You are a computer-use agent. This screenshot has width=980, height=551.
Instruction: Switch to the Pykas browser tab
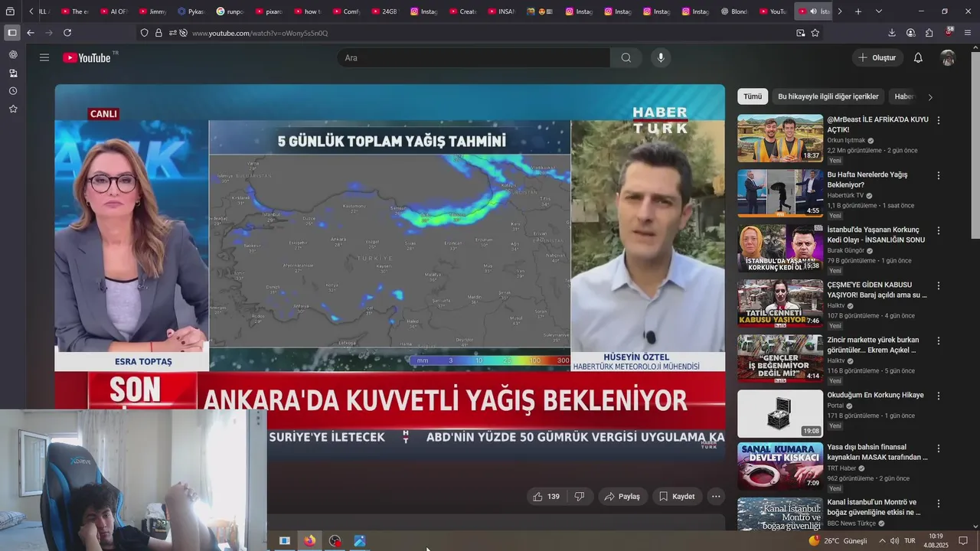pyautogui.click(x=191, y=11)
